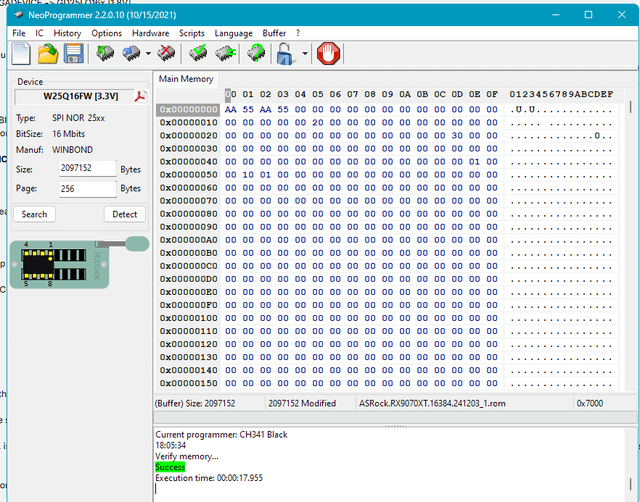
Task: Open the Language menu
Action: click(233, 33)
